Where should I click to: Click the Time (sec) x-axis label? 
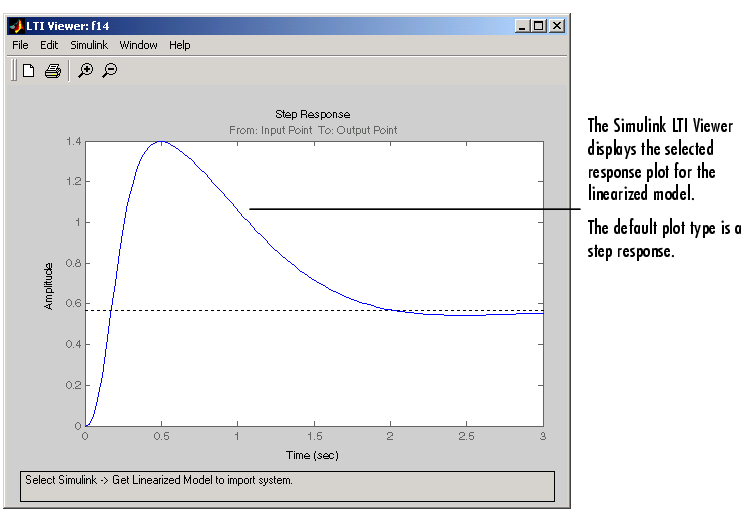(312, 455)
